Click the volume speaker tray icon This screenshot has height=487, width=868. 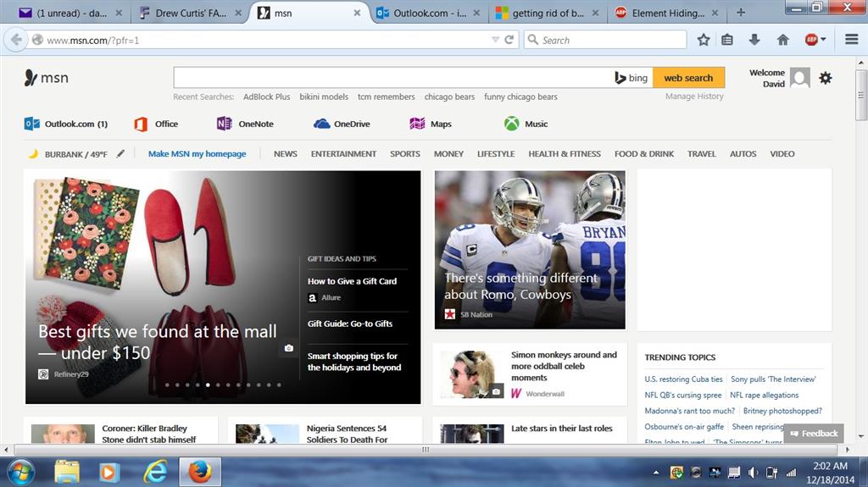pyautogui.click(x=753, y=472)
